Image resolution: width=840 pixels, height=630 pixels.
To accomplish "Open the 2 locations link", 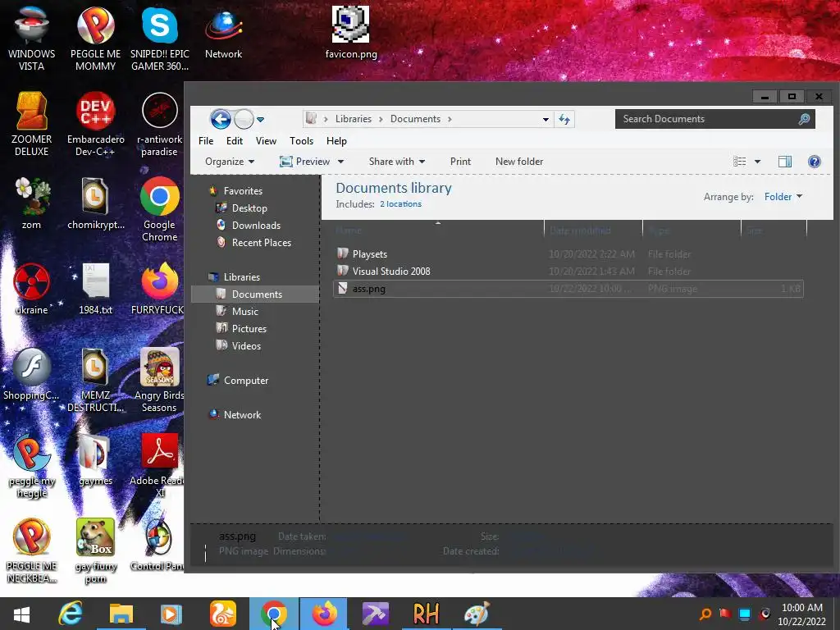I will (400, 204).
